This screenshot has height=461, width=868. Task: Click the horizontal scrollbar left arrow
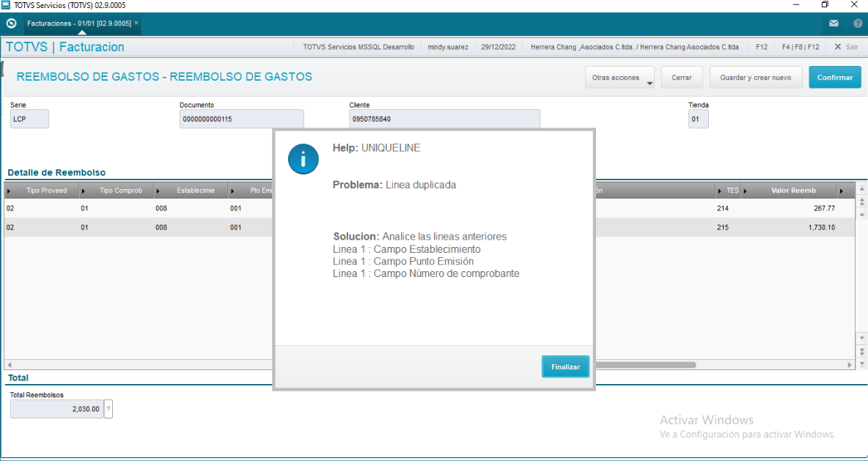coord(9,365)
